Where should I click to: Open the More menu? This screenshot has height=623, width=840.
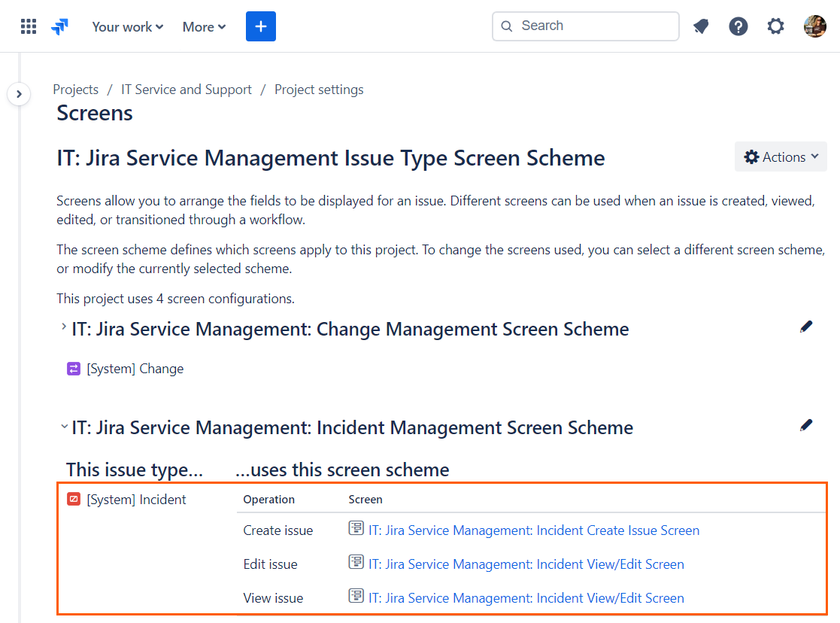point(203,26)
